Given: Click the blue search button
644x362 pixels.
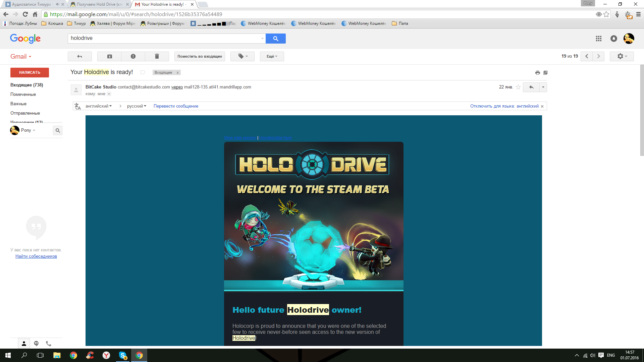Looking at the screenshot, I should (x=276, y=39).
